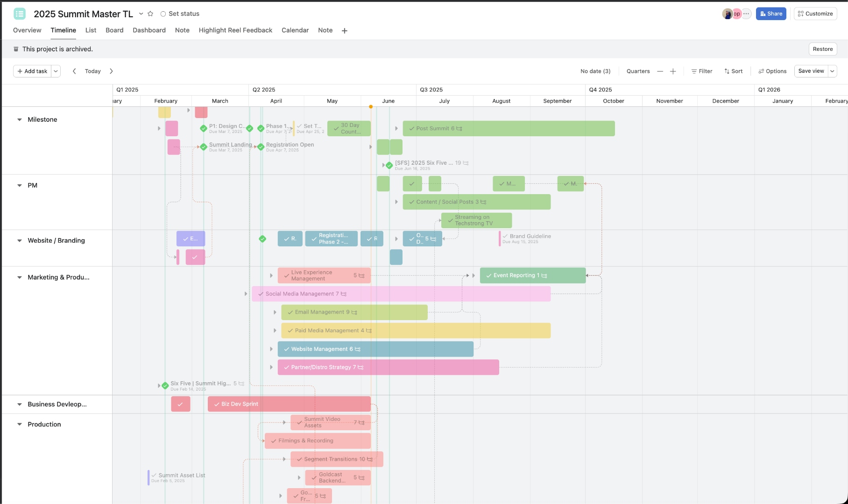Navigate to previous time period with left arrow

(75, 71)
